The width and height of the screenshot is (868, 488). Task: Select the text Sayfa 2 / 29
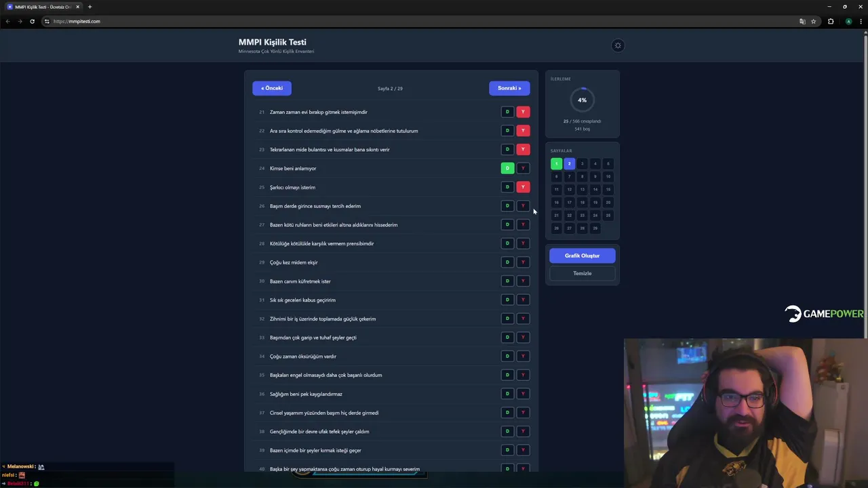click(390, 88)
